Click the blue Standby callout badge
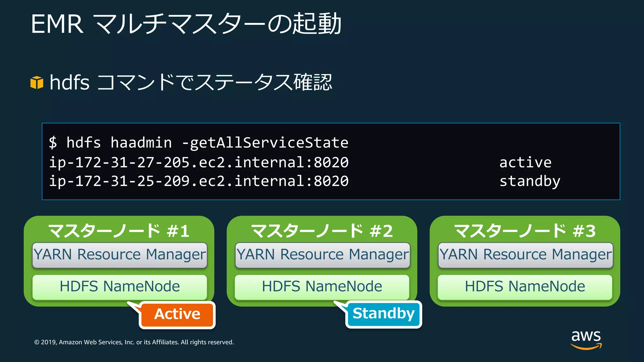Viewport: 644px width, 362px height. (x=384, y=314)
